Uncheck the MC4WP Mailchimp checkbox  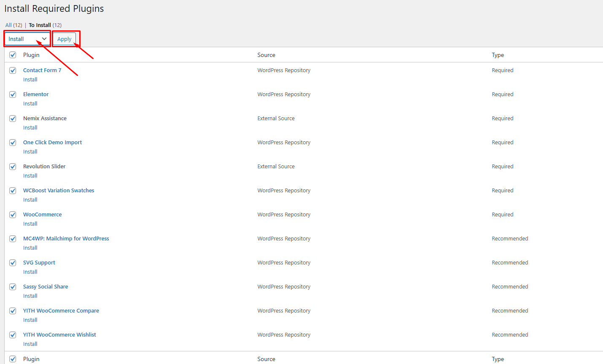pyautogui.click(x=13, y=239)
